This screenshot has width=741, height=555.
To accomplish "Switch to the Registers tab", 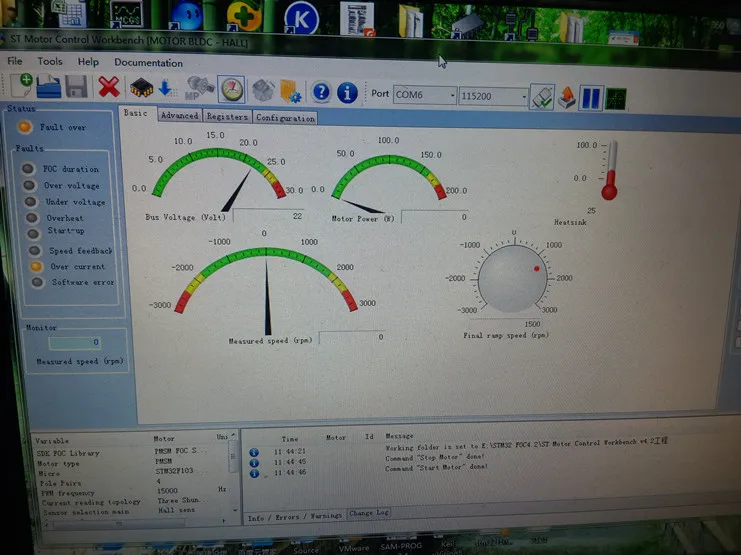I will [x=227, y=117].
